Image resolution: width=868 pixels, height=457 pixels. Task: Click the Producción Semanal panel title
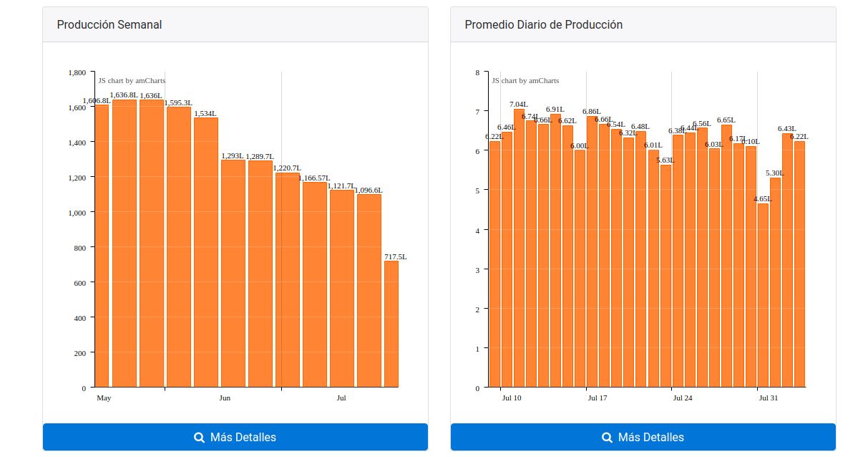pyautogui.click(x=109, y=24)
